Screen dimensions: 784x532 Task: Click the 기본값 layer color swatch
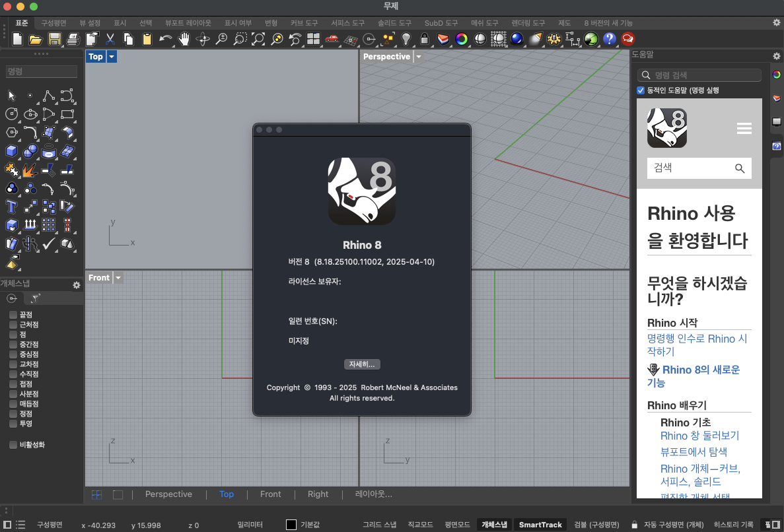pyautogui.click(x=291, y=525)
